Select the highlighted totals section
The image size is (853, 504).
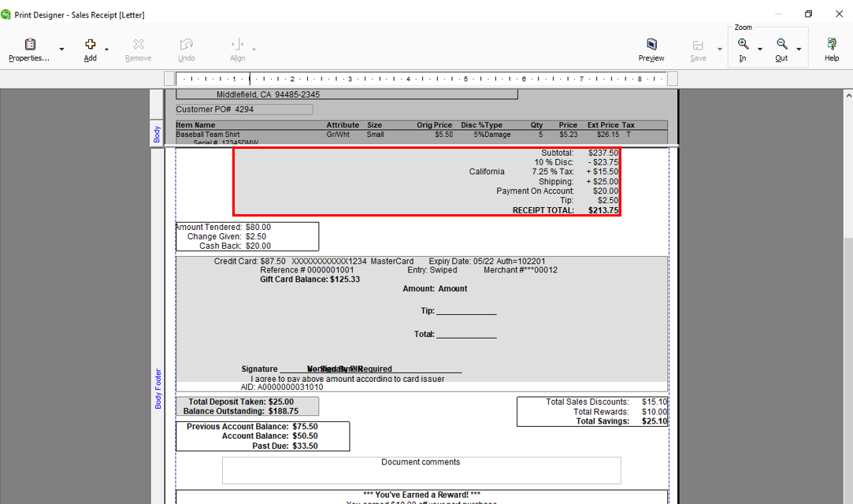point(427,181)
